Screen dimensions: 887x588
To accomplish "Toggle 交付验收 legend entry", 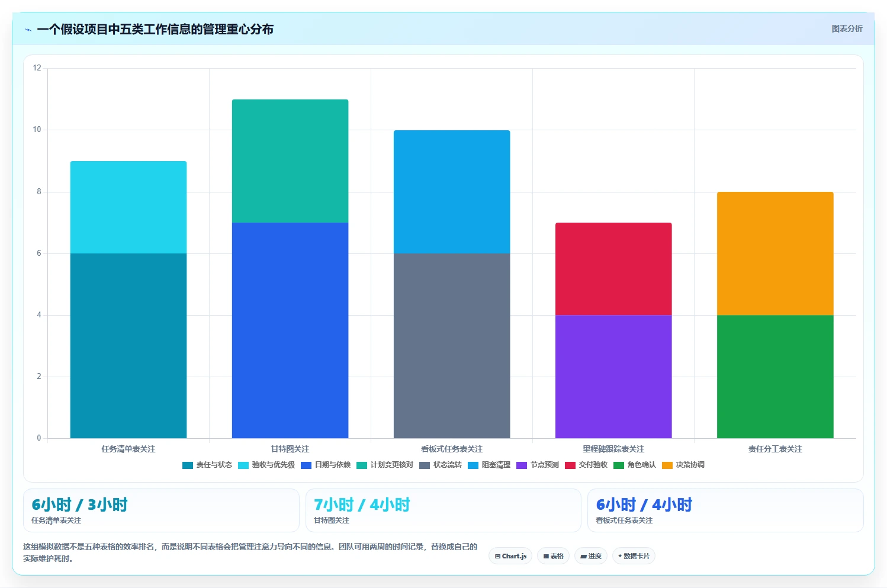I will [586, 465].
